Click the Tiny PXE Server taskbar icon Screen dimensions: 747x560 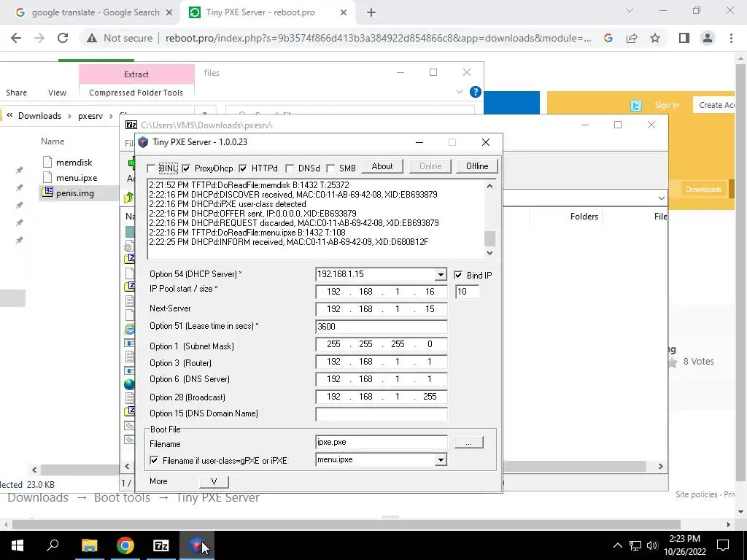[197, 545]
